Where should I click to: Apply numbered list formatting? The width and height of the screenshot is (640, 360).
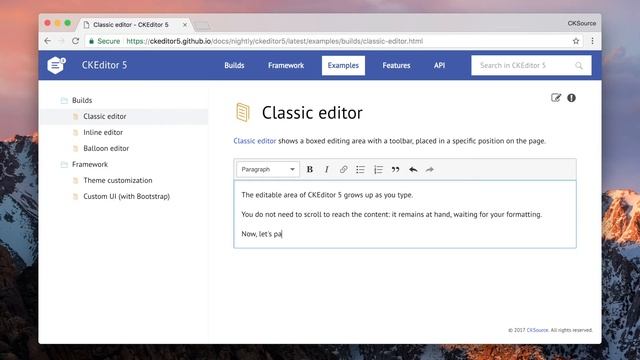pyautogui.click(x=378, y=169)
